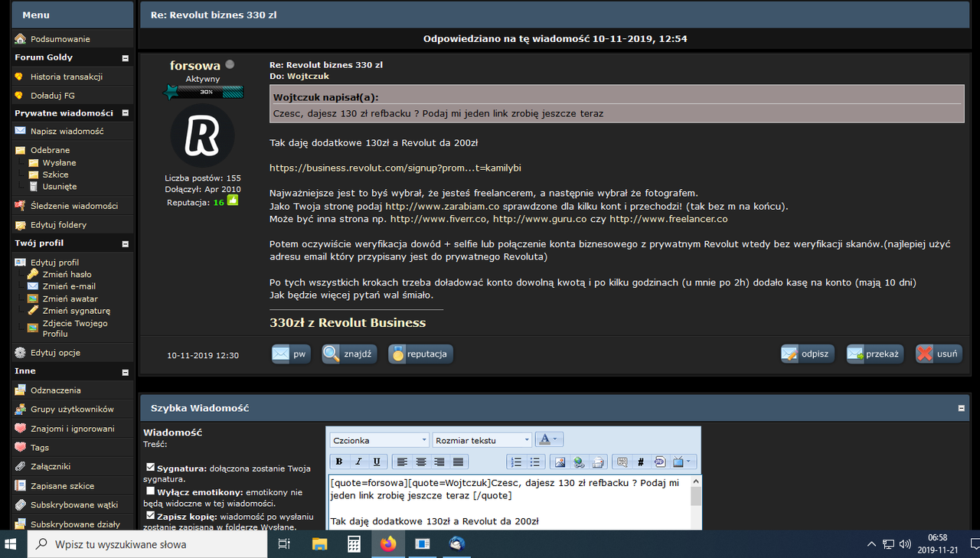
Task: Collapse the Twój profil section
Action: click(126, 244)
